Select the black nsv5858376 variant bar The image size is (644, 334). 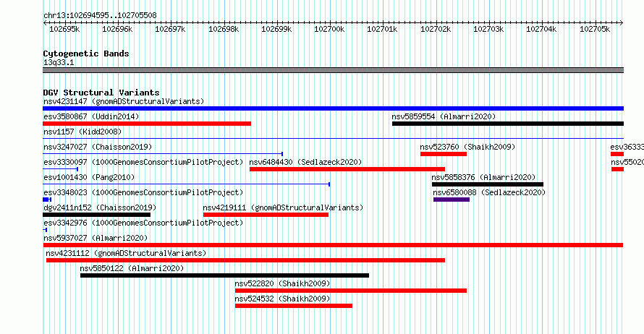488,184
